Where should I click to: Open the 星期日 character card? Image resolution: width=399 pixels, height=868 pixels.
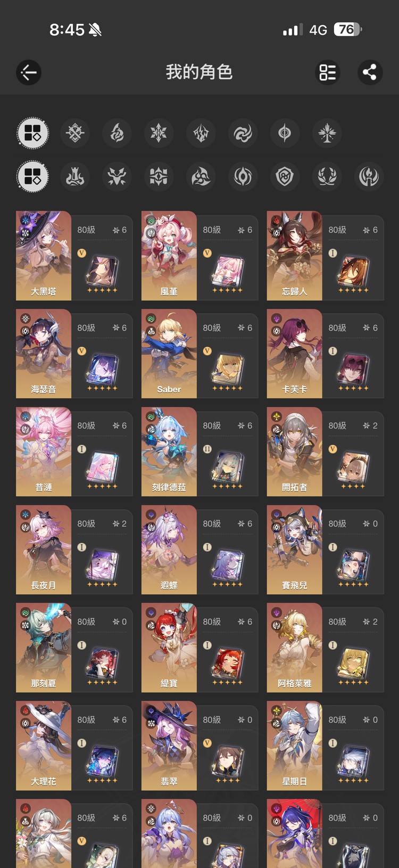tap(325, 746)
